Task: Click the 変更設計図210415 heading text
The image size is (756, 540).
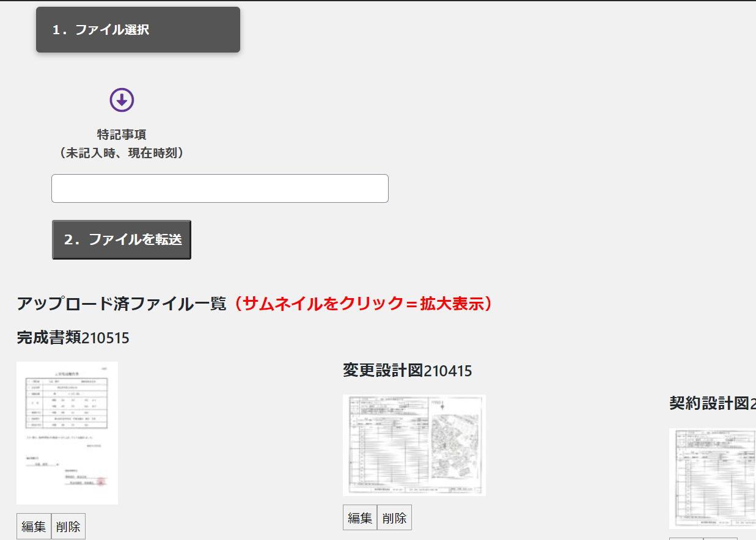Action: [x=407, y=370]
